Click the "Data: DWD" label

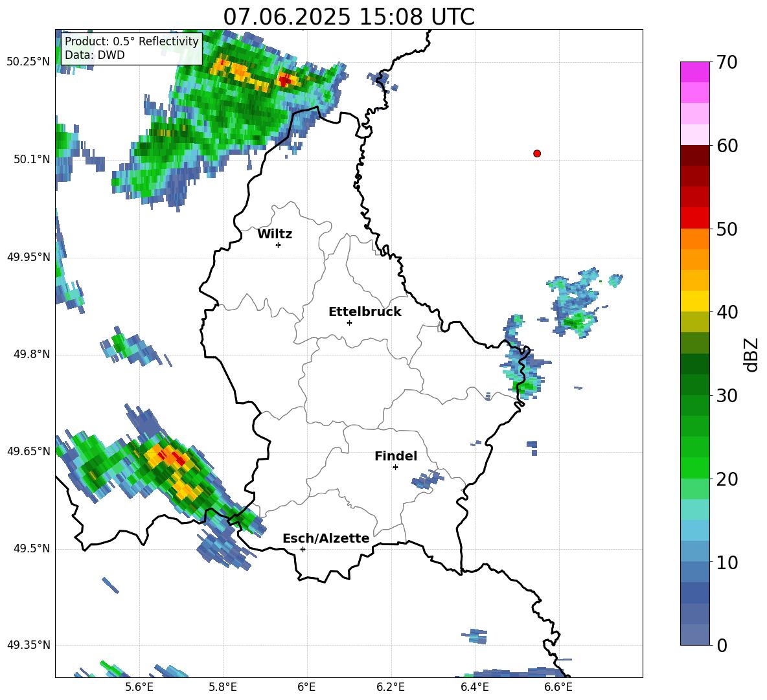[x=95, y=55]
